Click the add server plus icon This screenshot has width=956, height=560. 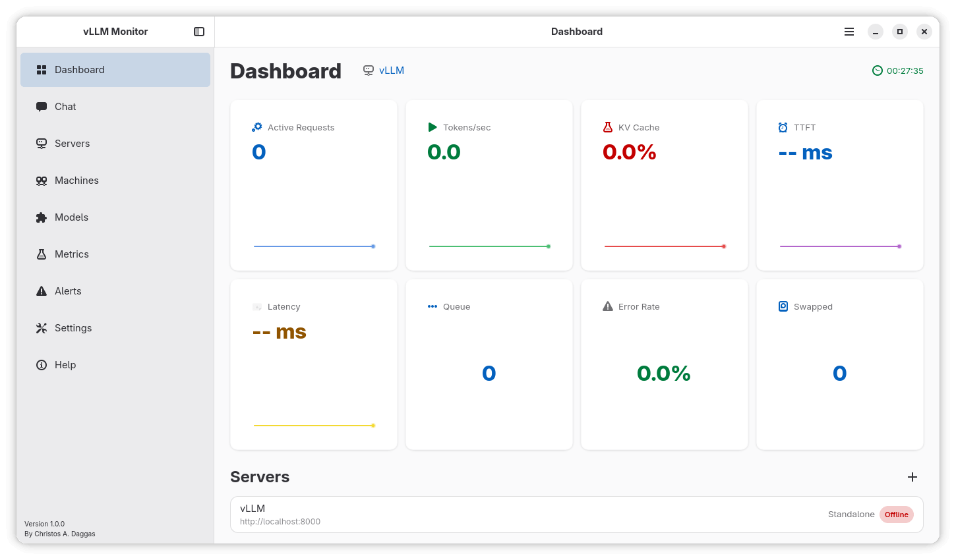coord(912,477)
